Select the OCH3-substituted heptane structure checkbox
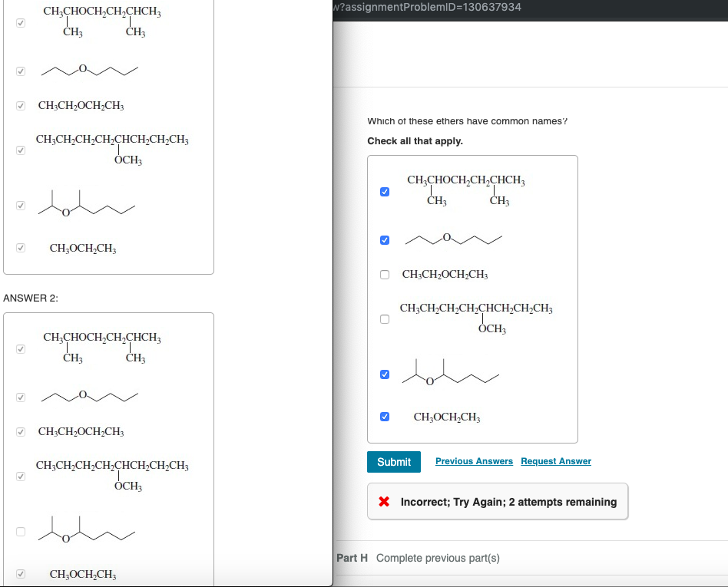 click(384, 319)
